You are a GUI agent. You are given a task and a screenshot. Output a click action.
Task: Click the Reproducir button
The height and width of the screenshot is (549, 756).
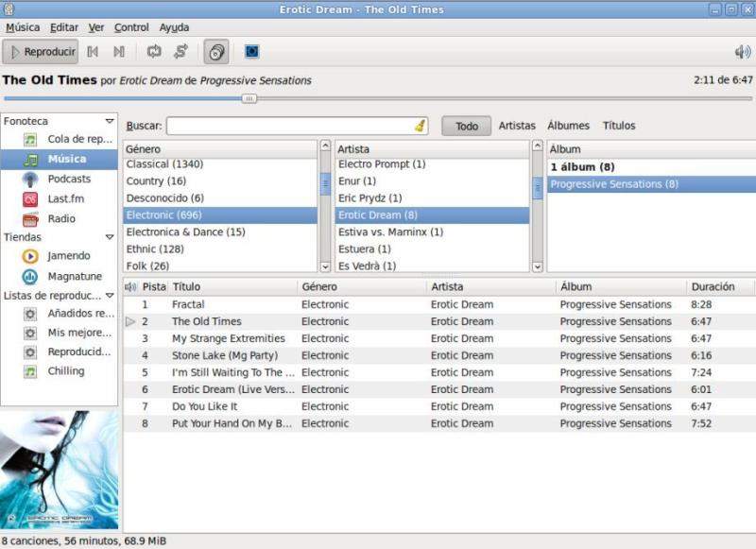point(41,52)
